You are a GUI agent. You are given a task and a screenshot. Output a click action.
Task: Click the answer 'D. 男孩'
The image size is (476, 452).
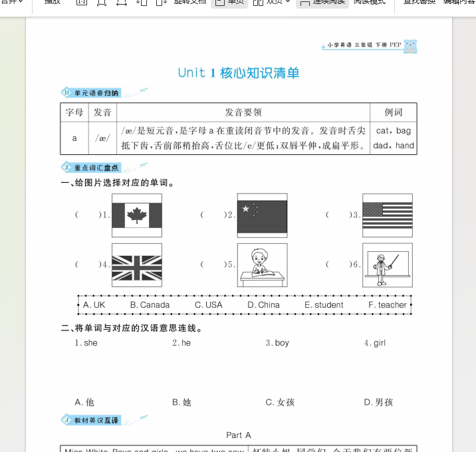click(378, 402)
